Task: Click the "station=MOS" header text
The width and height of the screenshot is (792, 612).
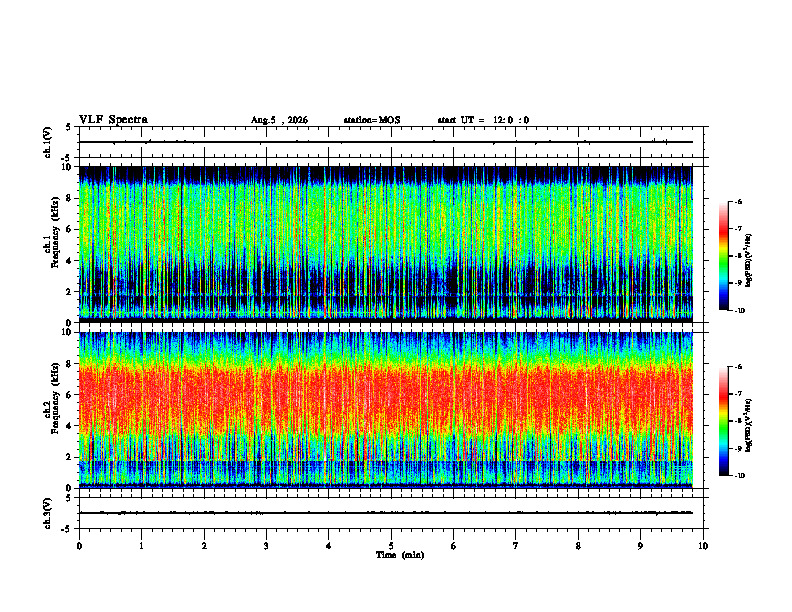Action: (372, 120)
